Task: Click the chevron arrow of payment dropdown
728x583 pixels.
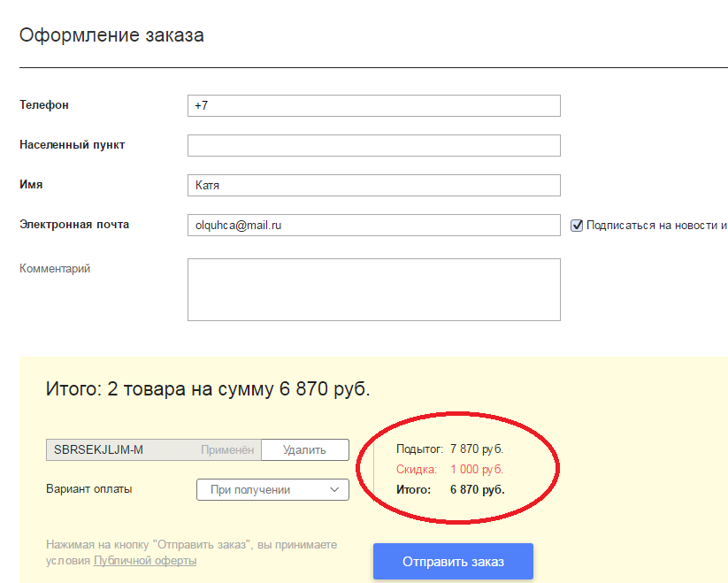Action: click(334, 490)
